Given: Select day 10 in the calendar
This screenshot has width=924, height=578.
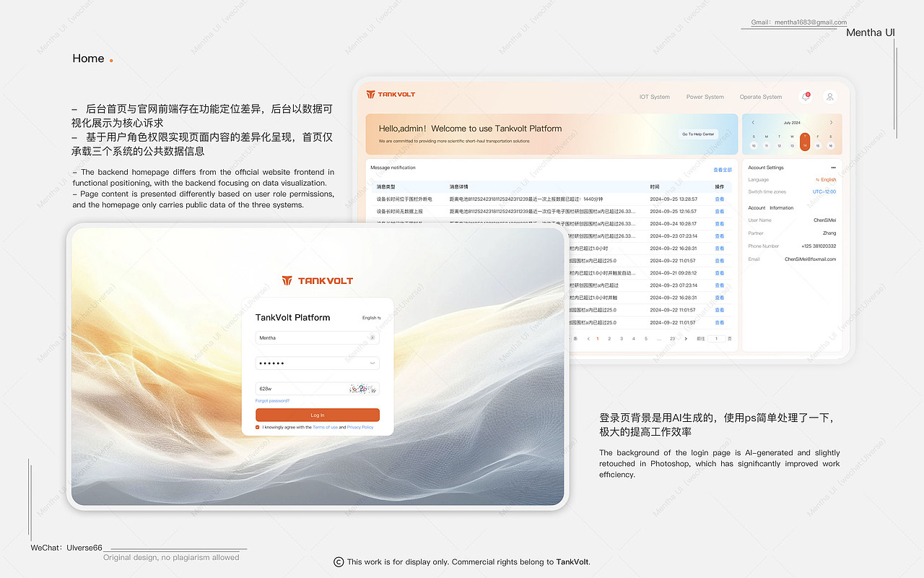Looking at the screenshot, I should click(x=754, y=145).
